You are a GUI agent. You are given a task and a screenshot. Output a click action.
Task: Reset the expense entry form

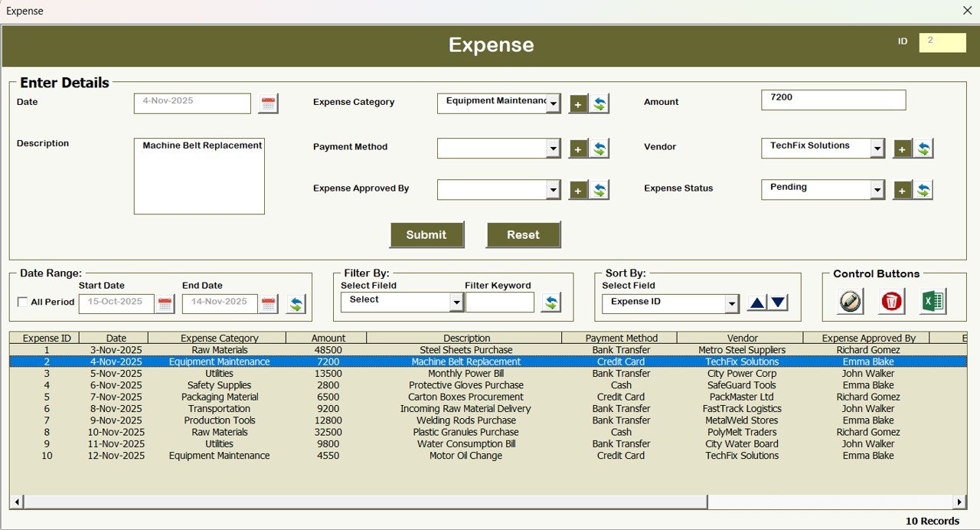click(524, 234)
